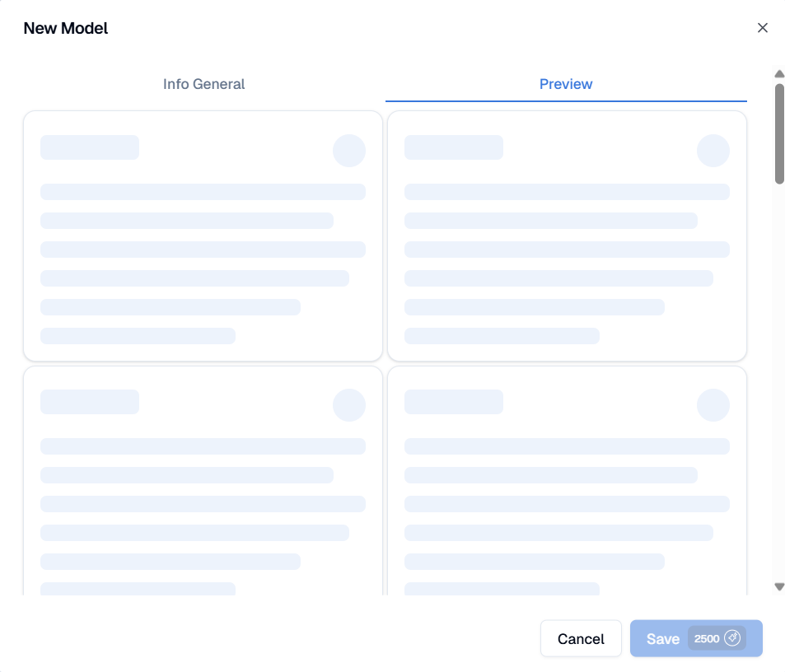Click the sparkle credits icon on Save
The width and height of the screenshot is (785, 672).
click(732, 638)
